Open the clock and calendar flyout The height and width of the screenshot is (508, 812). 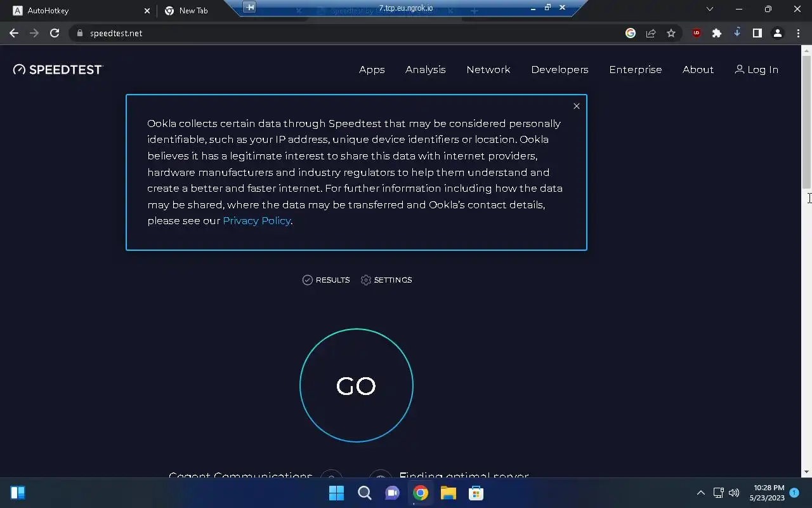point(766,493)
